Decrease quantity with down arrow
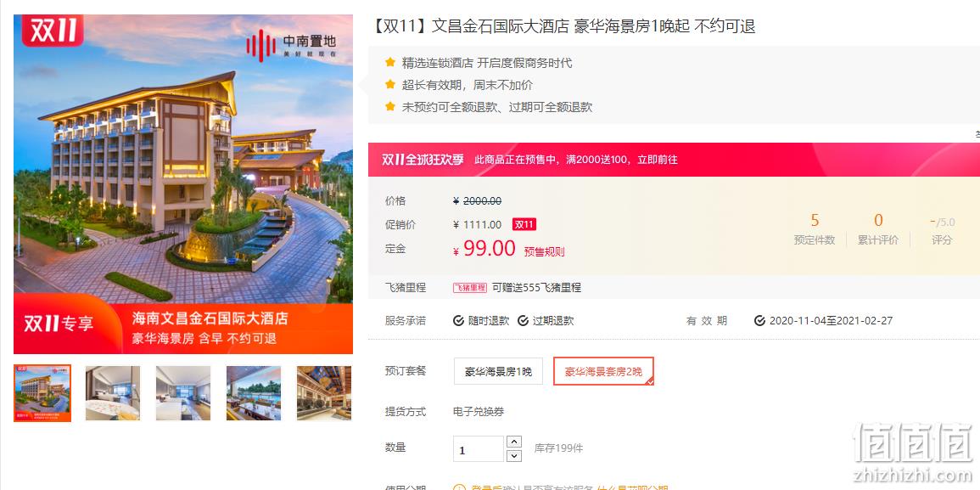Viewport: 980px width, 490px height. click(x=513, y=455)
